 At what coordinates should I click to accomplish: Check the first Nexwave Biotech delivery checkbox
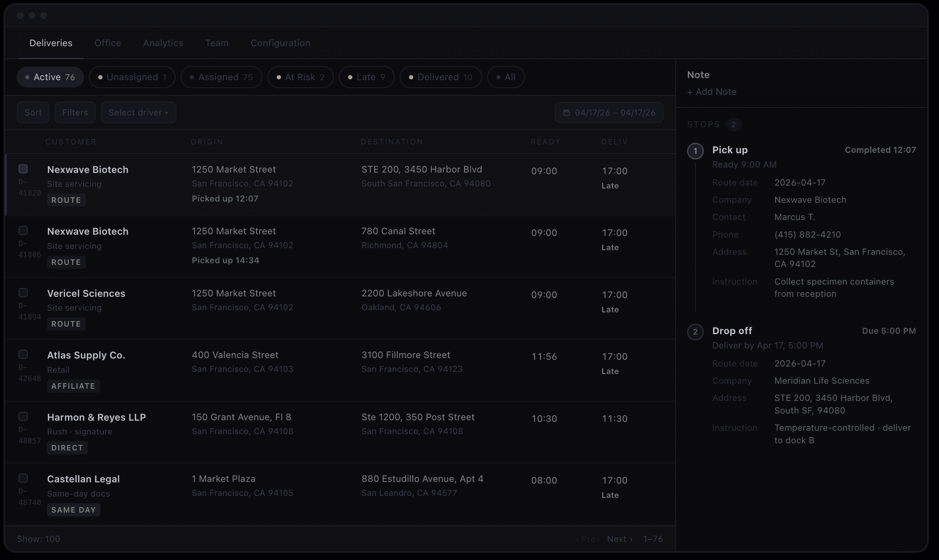pyautogui.click(x=23, y=169)
